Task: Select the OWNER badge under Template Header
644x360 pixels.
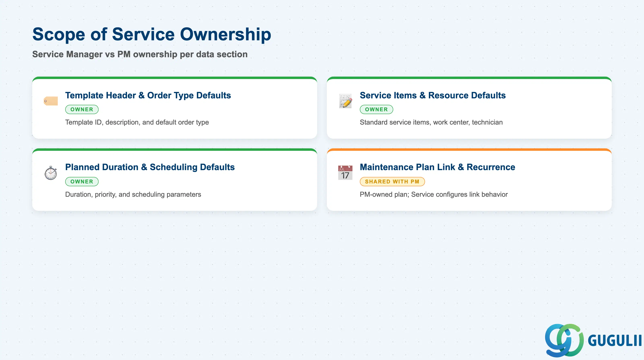Action: 82,109
